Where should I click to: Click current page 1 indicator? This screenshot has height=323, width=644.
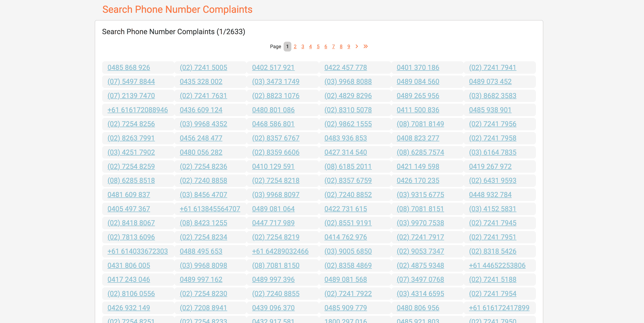click(287, 47)
